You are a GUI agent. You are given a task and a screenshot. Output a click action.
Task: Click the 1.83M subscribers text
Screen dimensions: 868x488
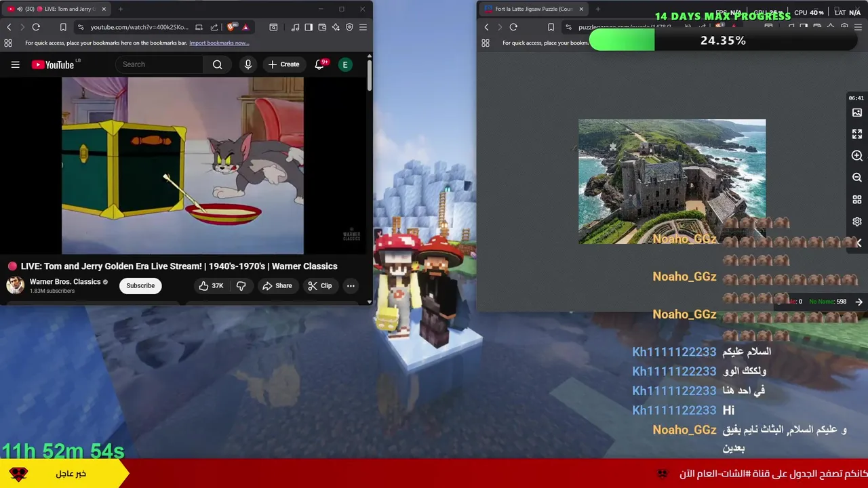[x=52, y=291]
